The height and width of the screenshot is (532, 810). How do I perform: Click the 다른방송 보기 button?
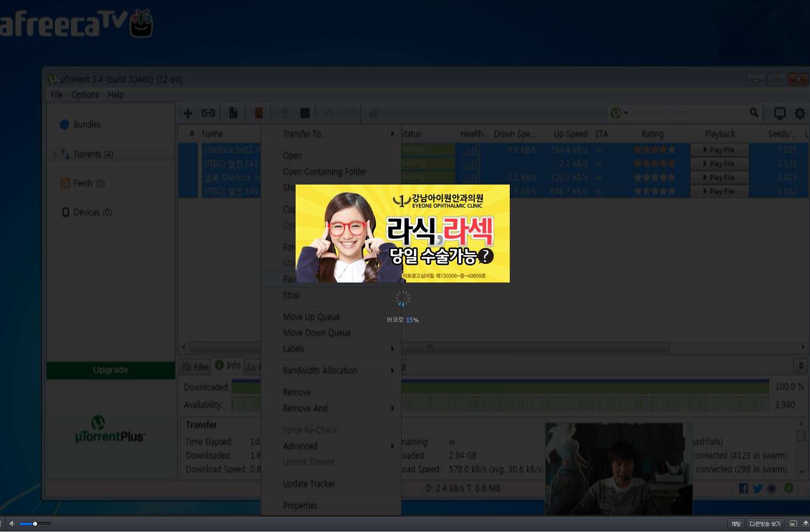[765, 524]
